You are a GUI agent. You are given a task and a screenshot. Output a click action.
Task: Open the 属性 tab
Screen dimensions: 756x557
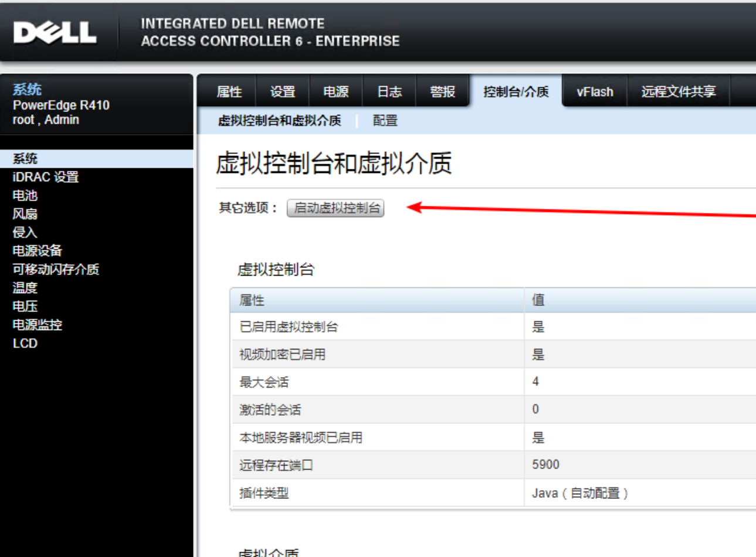229,92
